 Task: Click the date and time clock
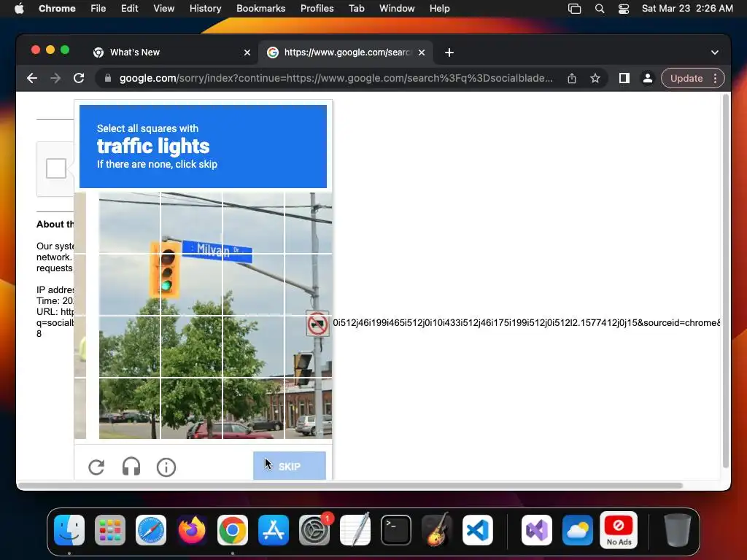[x=687, y=9]
